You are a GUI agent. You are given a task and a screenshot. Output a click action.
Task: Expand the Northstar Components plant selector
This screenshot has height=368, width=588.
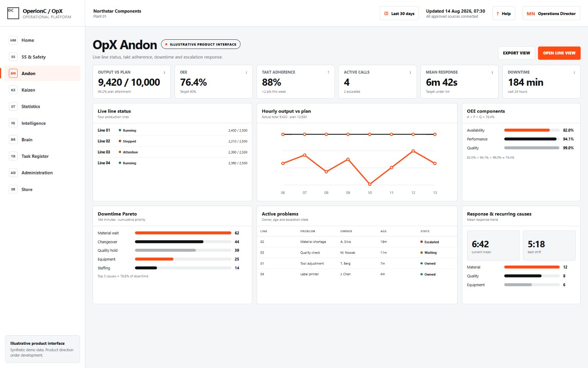pyautogui.click(x=117, y=13)
